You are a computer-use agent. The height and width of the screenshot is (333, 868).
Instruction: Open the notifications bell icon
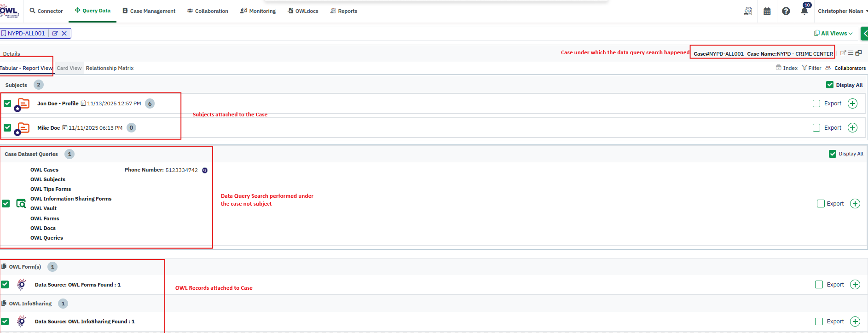[804, 11]
